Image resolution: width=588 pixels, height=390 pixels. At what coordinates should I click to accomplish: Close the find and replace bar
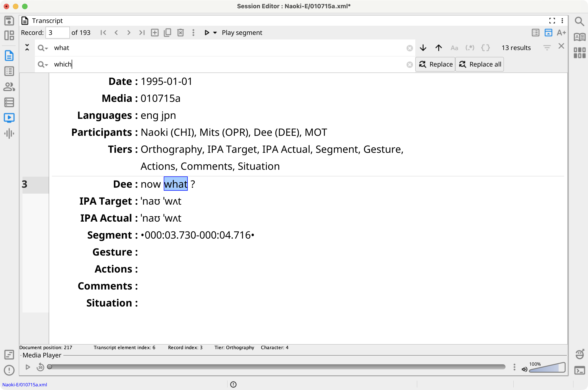point(561,46)
